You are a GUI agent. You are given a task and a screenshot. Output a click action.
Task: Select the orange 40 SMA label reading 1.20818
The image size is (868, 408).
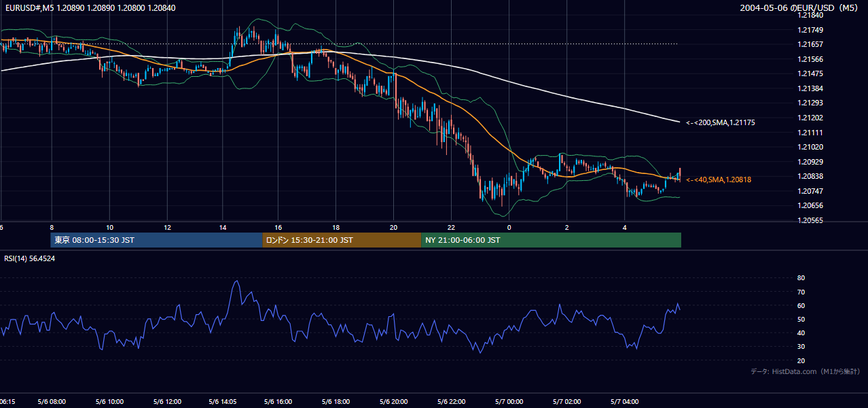(719, 180)
